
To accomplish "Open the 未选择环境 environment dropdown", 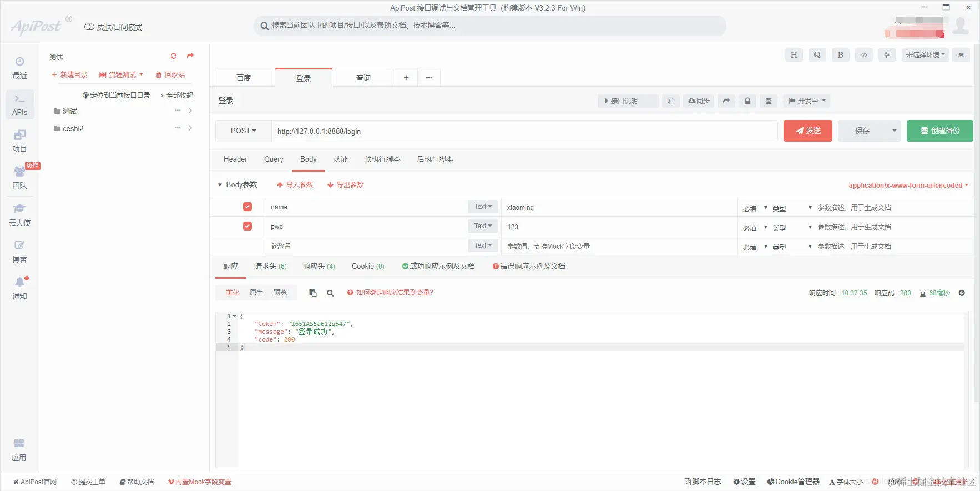I will click(926, 55).
